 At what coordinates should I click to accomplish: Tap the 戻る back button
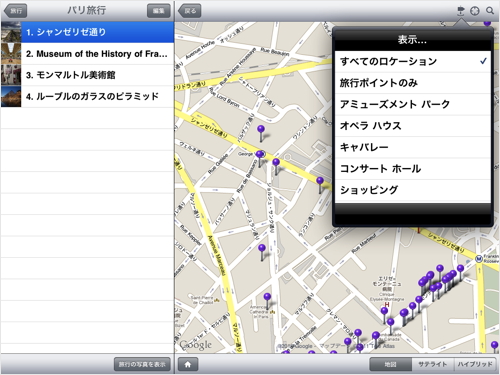click(x=190, y=11)
